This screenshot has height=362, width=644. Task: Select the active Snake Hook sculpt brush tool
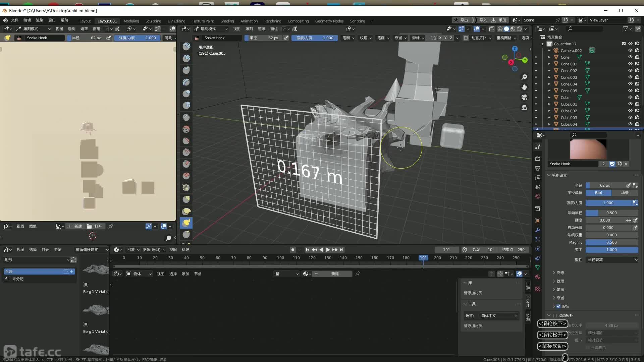(186, 223)
